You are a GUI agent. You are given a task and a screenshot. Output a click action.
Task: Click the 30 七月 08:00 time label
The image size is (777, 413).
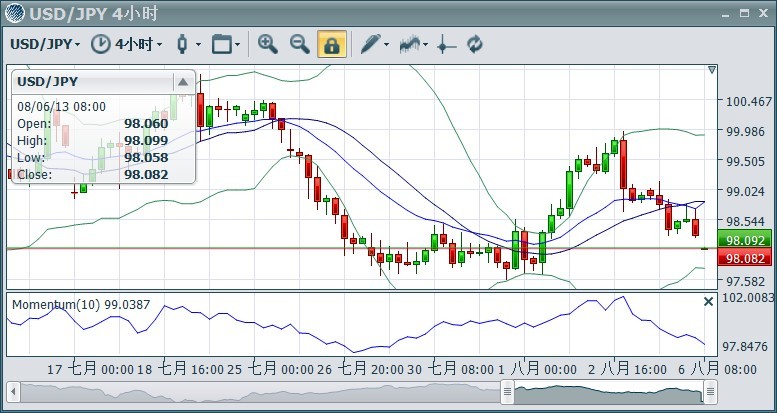[450, 369]
